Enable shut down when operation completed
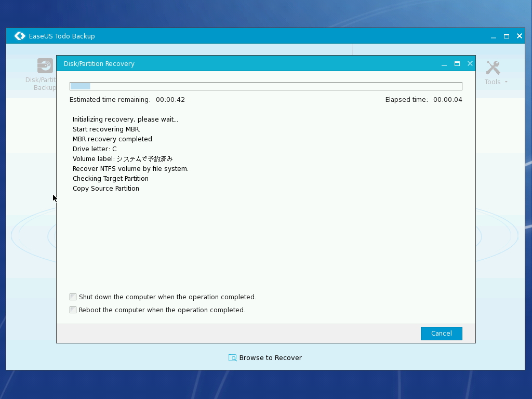This screenshot has height=399, width=532. (x=73, y=297)
